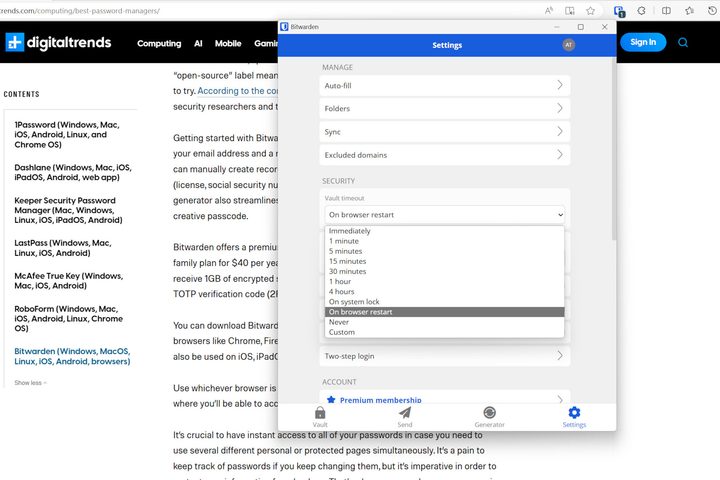Click the Bitwarden shield icon in title bar
Viewport: 720px width, 480px height.
point(284,27)
